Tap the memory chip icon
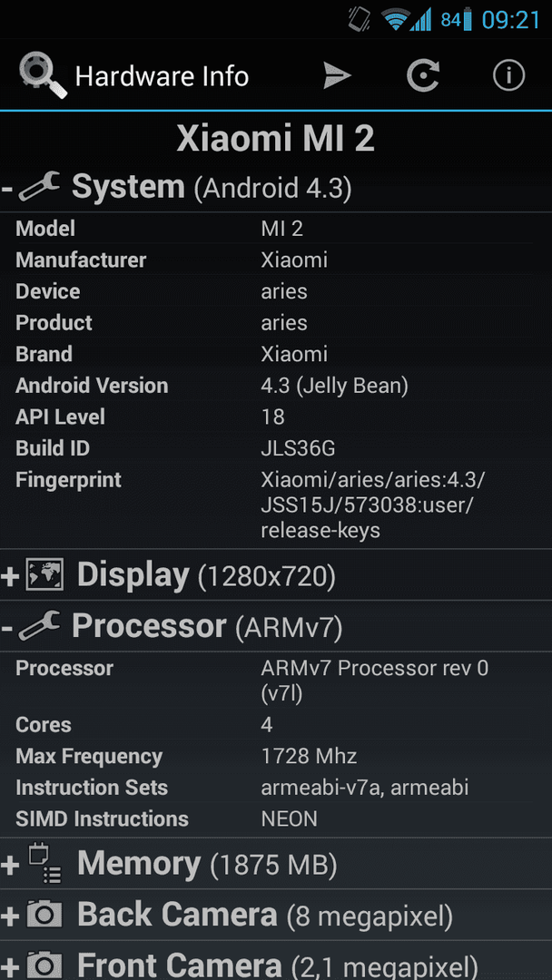The width and height of the screenshot is (552, 980). 44,863
